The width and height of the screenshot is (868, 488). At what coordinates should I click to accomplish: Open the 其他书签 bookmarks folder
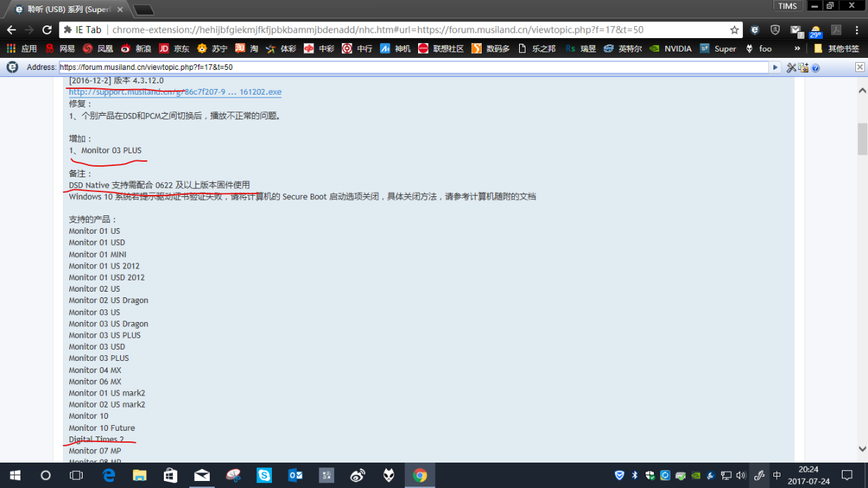[844, 48]
